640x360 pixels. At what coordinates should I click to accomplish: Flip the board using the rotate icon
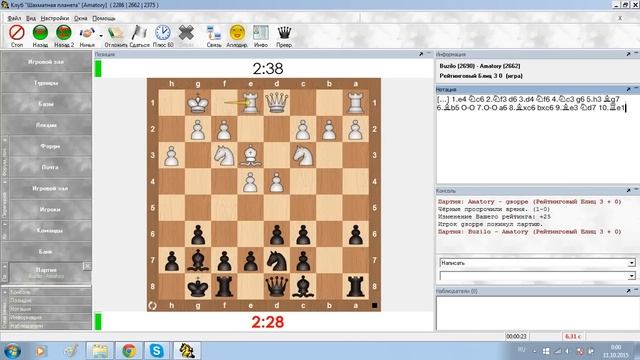coord(153,305)
